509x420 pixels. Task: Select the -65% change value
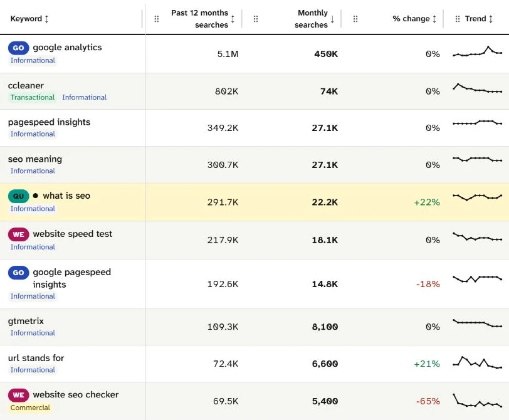coord(428,401)
